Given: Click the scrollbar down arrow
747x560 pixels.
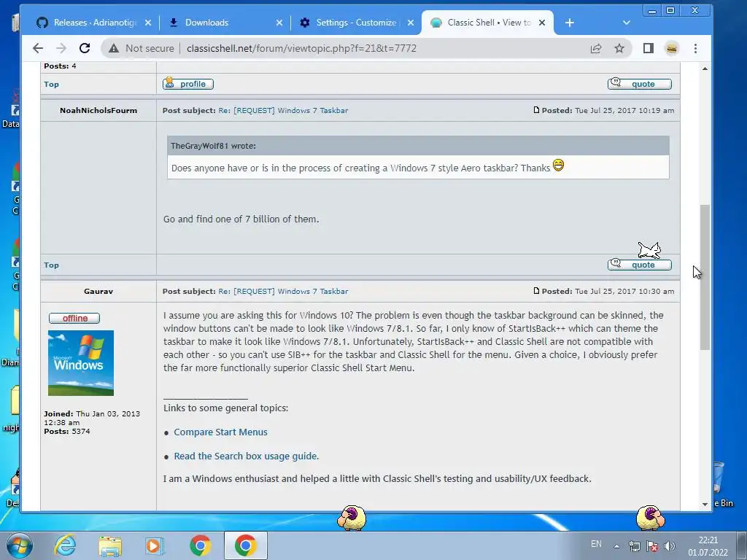Looking at the screenshot, I should tap(705, 505).
